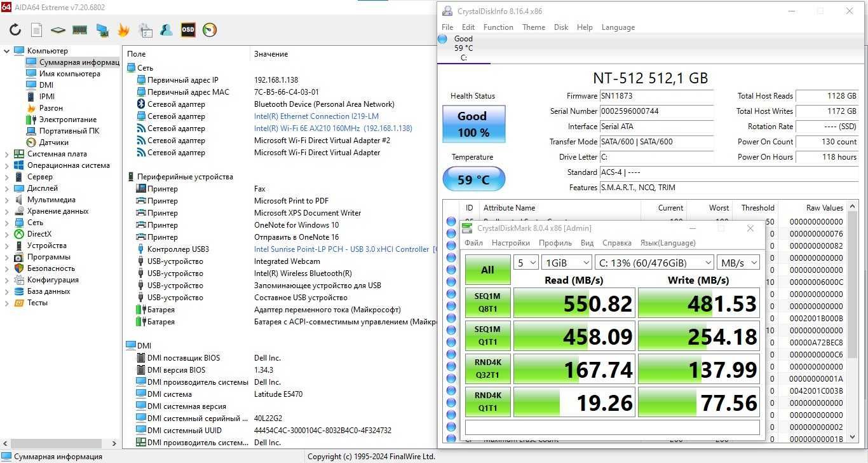The image size is (868, 463).
Task: Open the OSD panel toolbar icon
Action: tap(188, 30)
